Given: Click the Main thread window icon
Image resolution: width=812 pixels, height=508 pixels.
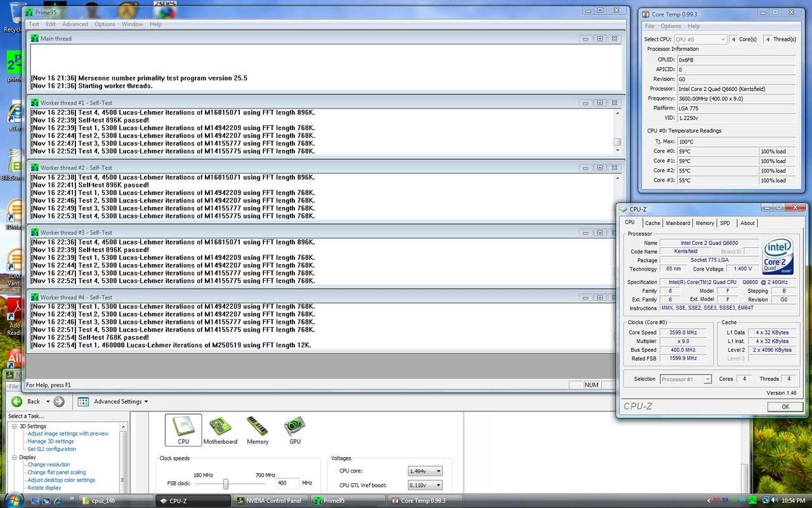Looking at the screenshot, I should 34,39.
